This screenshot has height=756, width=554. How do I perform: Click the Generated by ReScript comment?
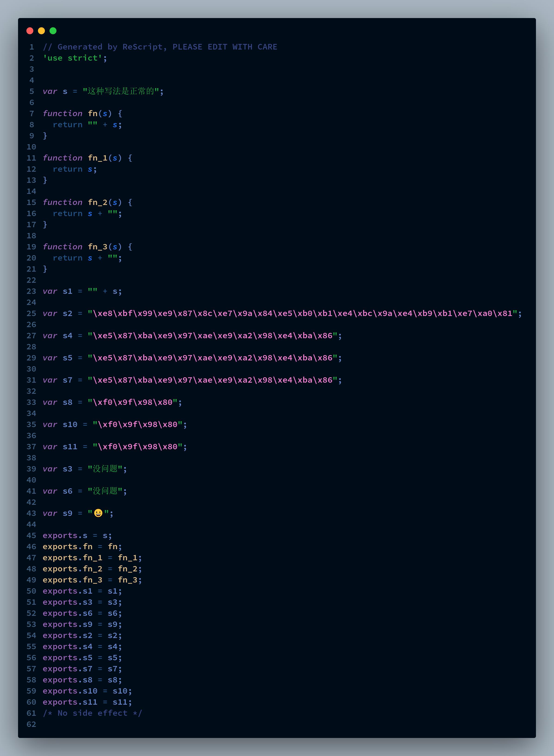click(160, 47)
